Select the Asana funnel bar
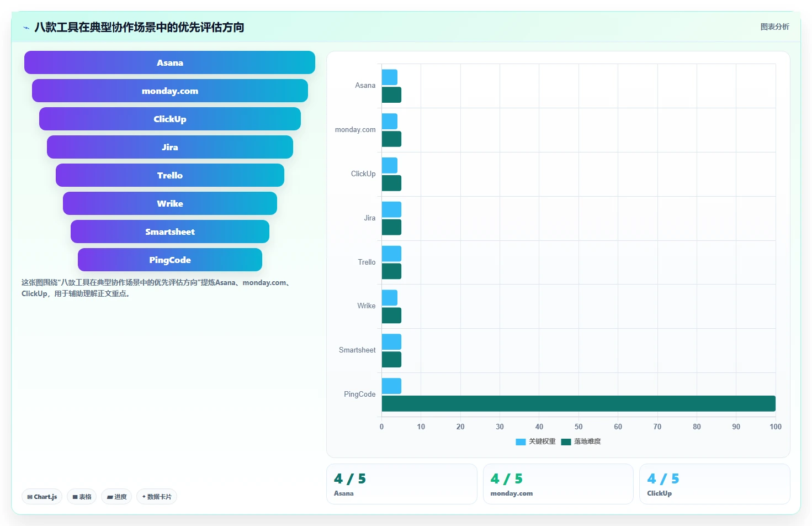The image size is (812, 526). (169, 62)
